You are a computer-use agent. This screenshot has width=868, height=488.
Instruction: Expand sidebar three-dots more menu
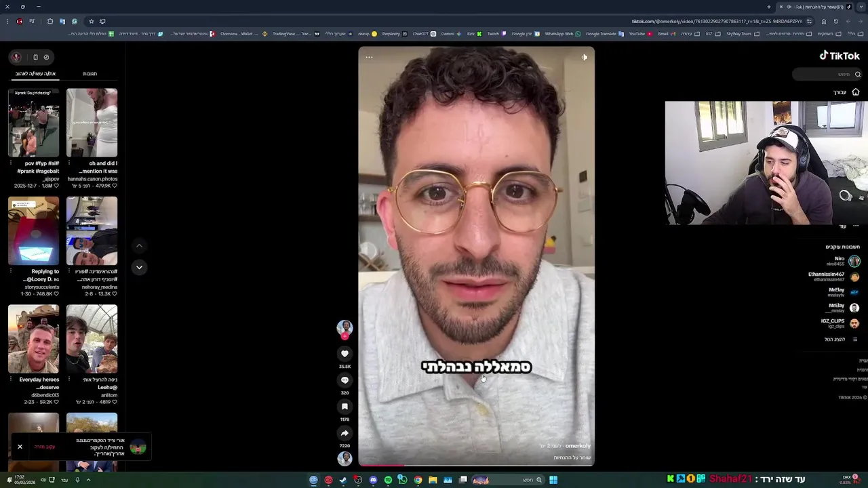click(856, 226)
